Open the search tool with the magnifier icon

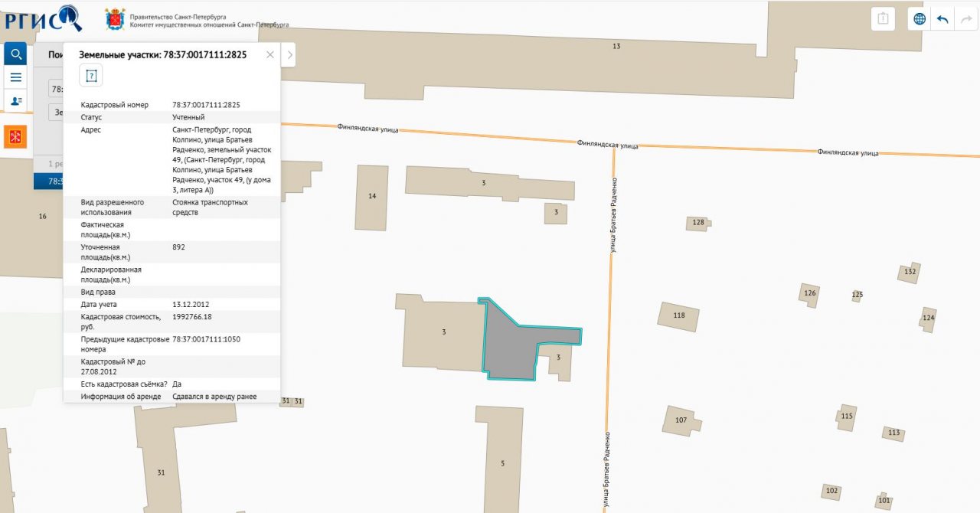15,54
